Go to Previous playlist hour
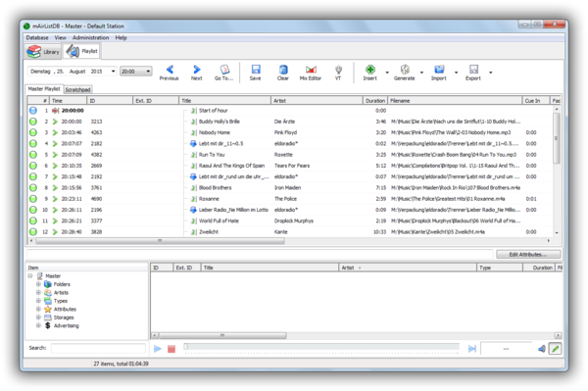Screen dimensions: 588x391 170,73
